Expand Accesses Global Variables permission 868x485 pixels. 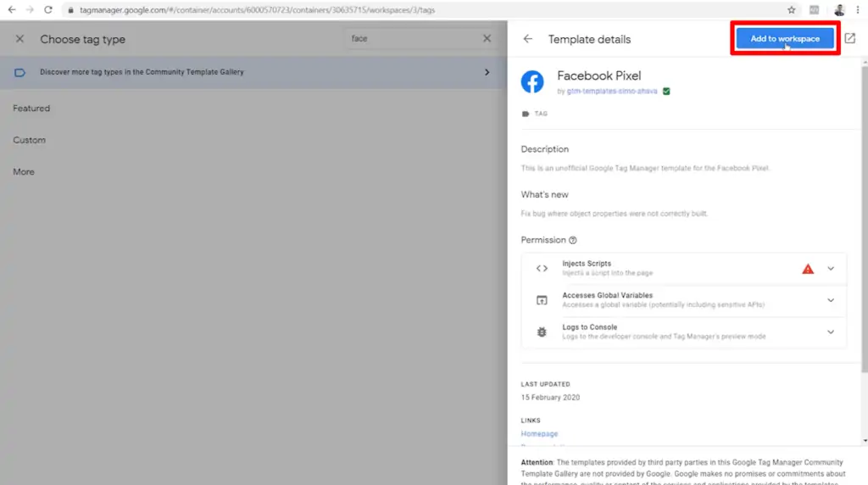831,300
